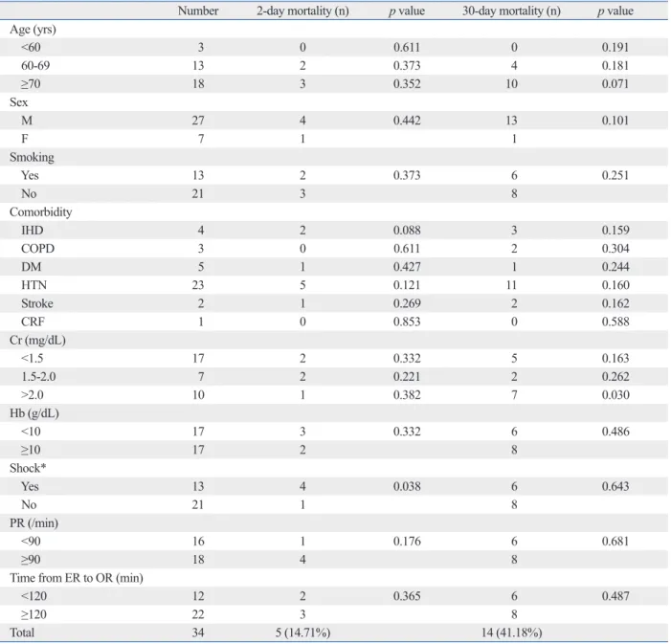Select the 'COPD' comorbidity row label
Viewport: 671px width, 644px height.
[37, 249]
